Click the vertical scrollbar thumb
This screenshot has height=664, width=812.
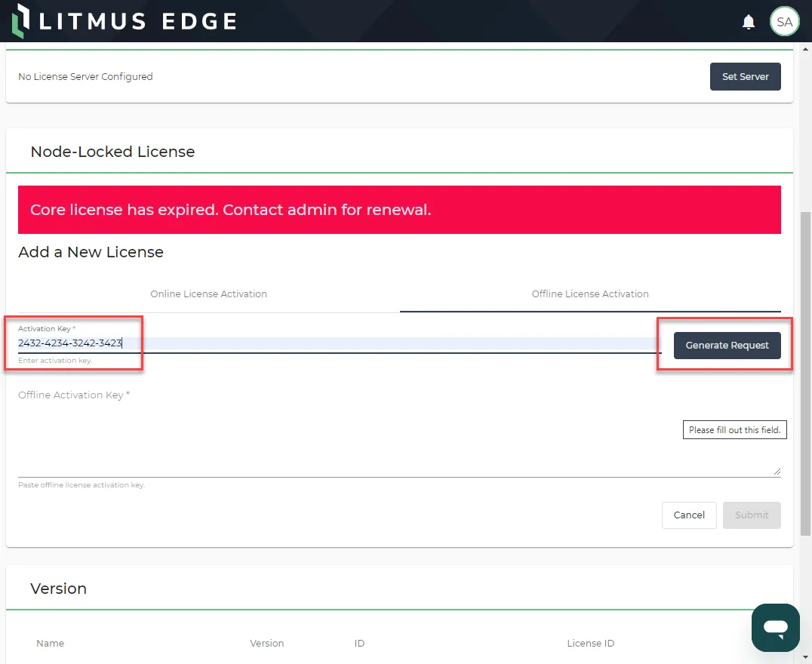(805, 373)
